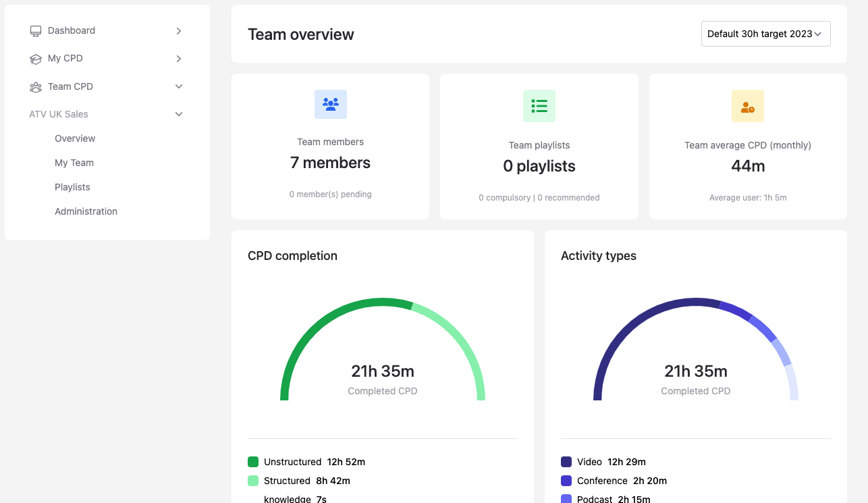Select Playlists in the sidebar
Viewport: 868px width, 503px height.
click(x=72, y=187)
